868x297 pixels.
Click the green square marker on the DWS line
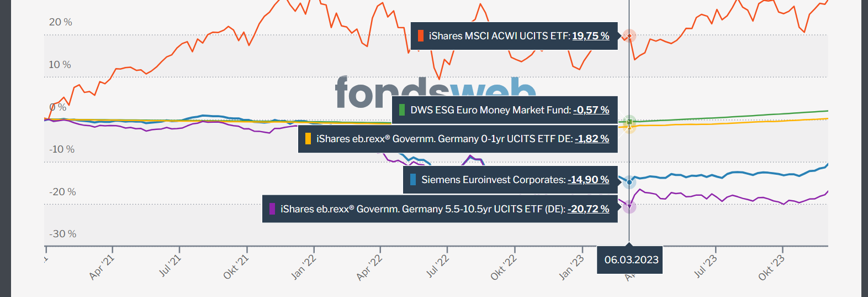tap(629, 121)
